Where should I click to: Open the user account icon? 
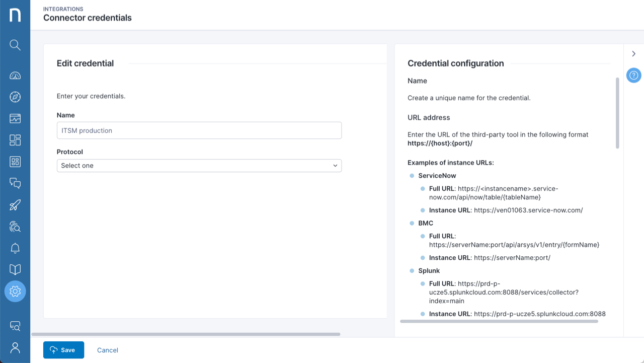[15, 348]
